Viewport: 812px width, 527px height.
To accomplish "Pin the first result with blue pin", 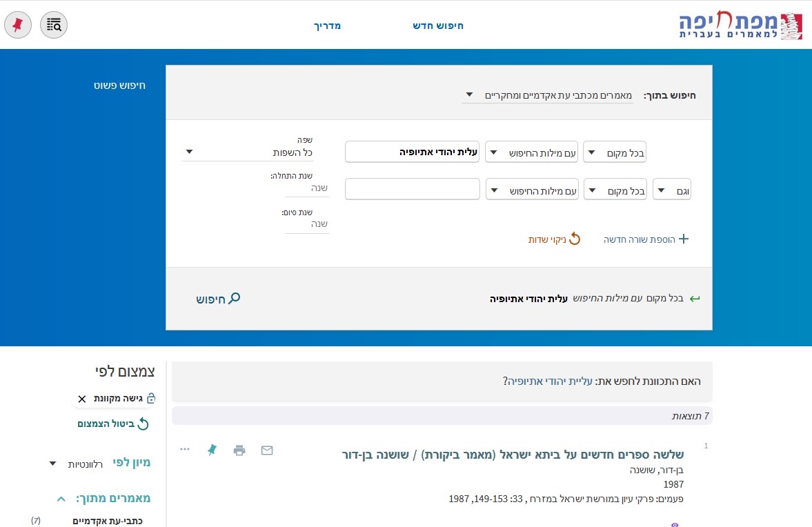I will 212,450.
